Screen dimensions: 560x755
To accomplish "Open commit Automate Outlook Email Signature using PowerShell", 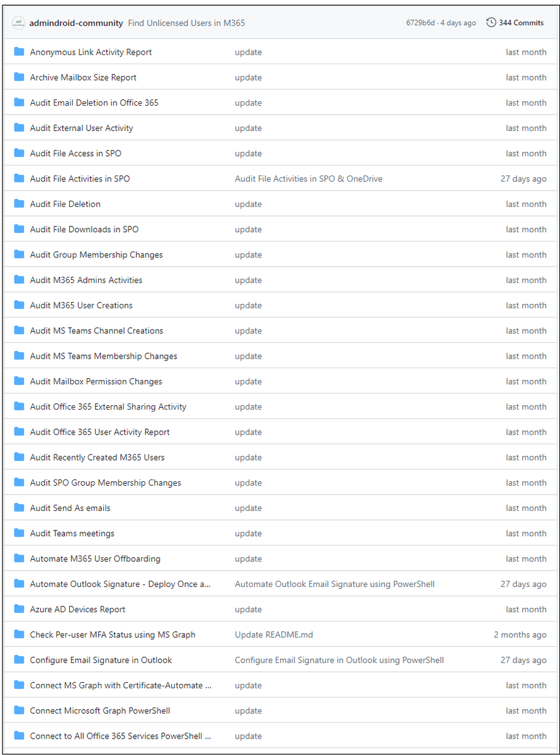I will pos(335,584).
